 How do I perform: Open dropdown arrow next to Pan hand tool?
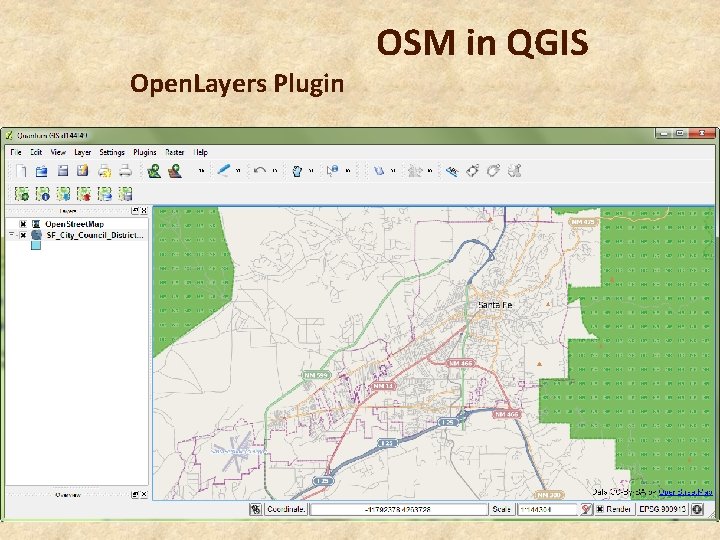click(x=311, y=171)
